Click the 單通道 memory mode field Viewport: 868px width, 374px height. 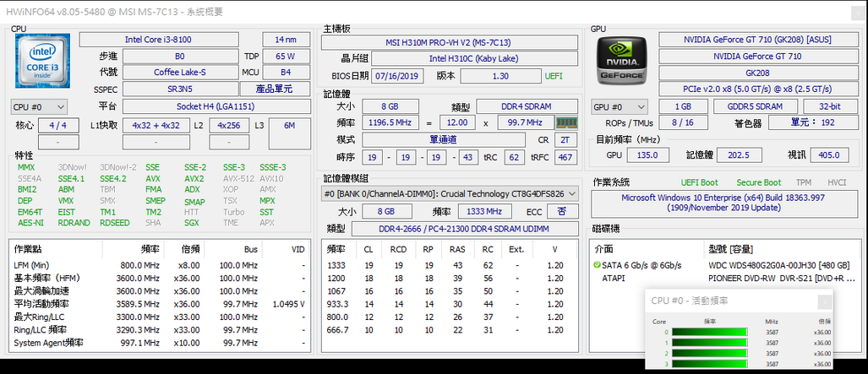coord(444,140)
